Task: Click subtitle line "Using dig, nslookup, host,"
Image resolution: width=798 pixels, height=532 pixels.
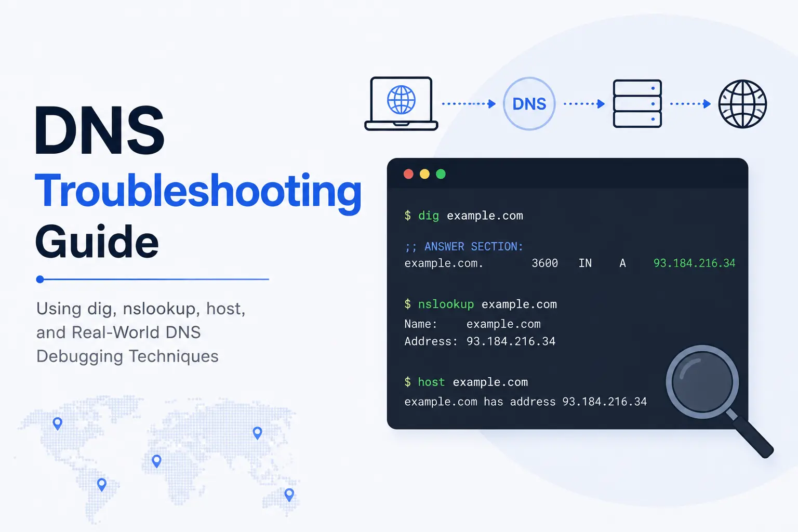Action: [x=141, y=309]
